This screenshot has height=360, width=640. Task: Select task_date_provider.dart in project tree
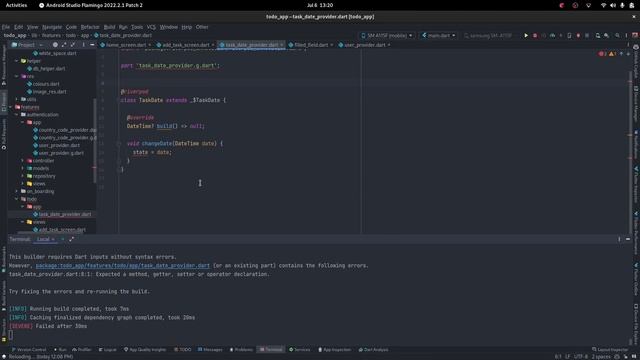point(62,214)
